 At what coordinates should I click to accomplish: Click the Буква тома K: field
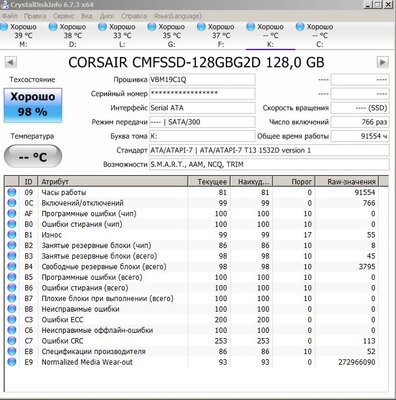point(202,136)
